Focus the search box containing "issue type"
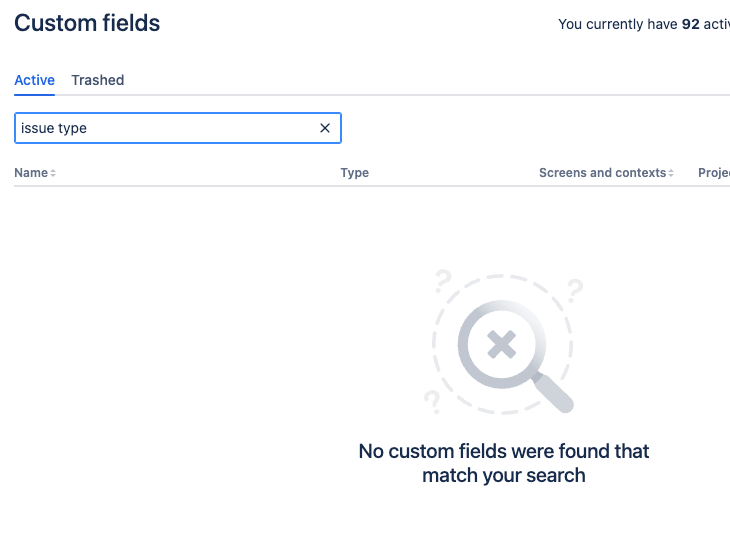The width and height of the screenshot is (730, 539). tap(165, 128)
